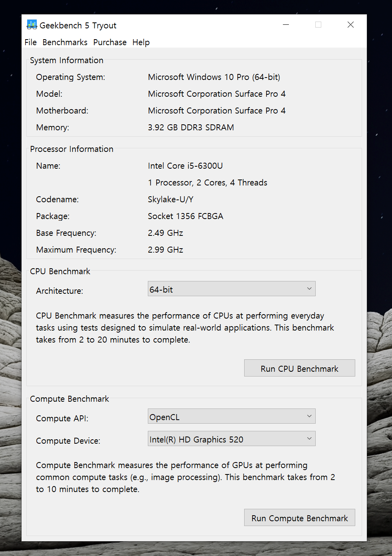The width and height of the screenshot is (392, 556).
Task: Start the Run Compute Benchmark button
Action: (299, 517)
